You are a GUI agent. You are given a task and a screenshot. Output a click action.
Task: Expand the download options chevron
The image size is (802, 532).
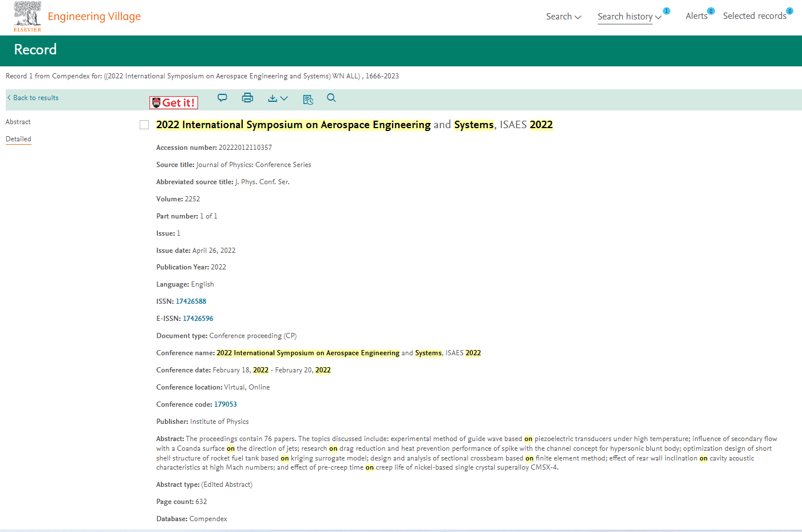click(284, 98)
